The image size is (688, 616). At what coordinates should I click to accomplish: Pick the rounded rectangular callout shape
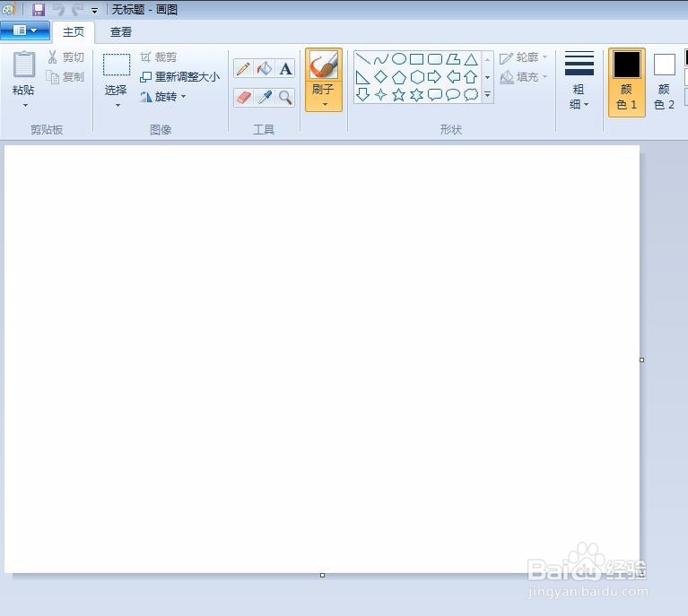[434, 94]
